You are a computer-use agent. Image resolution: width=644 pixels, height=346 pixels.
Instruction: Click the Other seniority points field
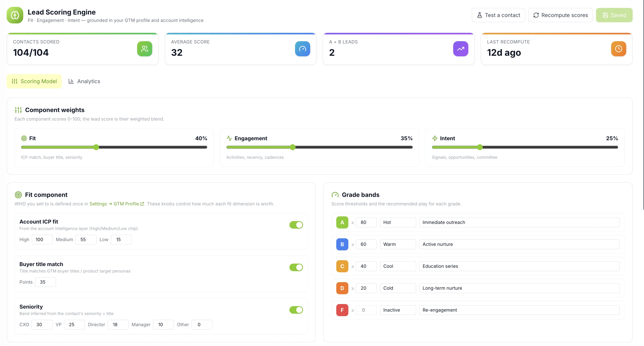tap(202, 324)
